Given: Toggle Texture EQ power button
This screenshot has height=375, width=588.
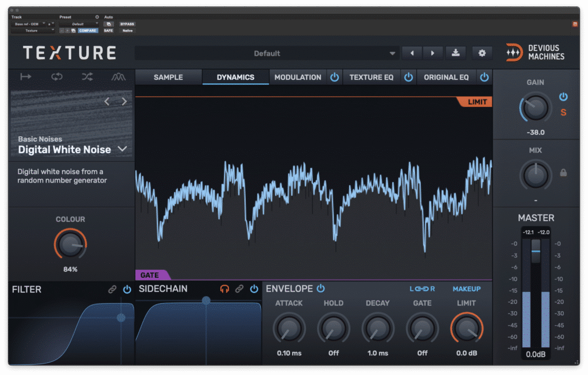Looking at the screenshot, I should click(x=408, y=78).
